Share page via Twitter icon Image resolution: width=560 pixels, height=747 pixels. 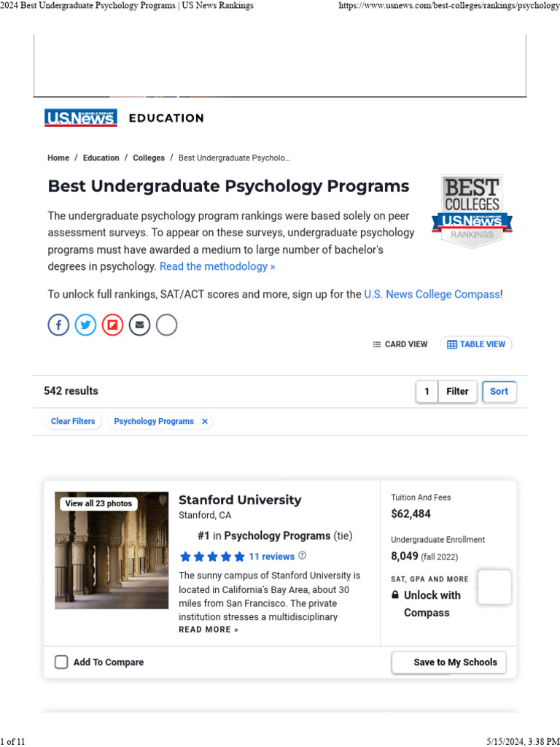(x=86, y=325)
